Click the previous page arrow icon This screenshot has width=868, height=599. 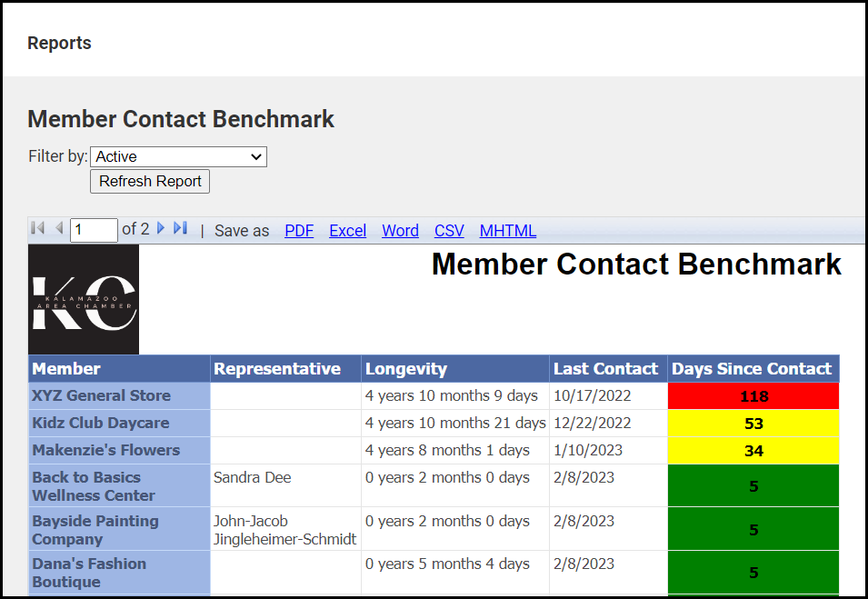[x=59, y=229]
